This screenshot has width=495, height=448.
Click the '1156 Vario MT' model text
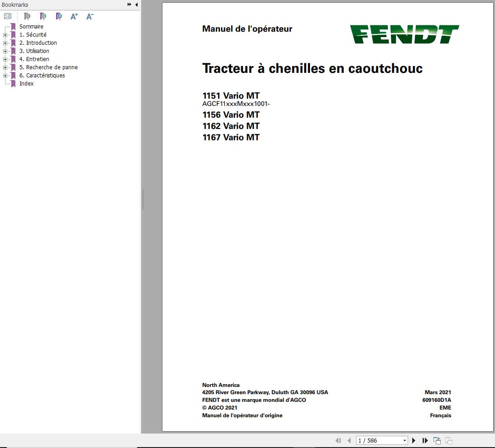coord(231,114)
